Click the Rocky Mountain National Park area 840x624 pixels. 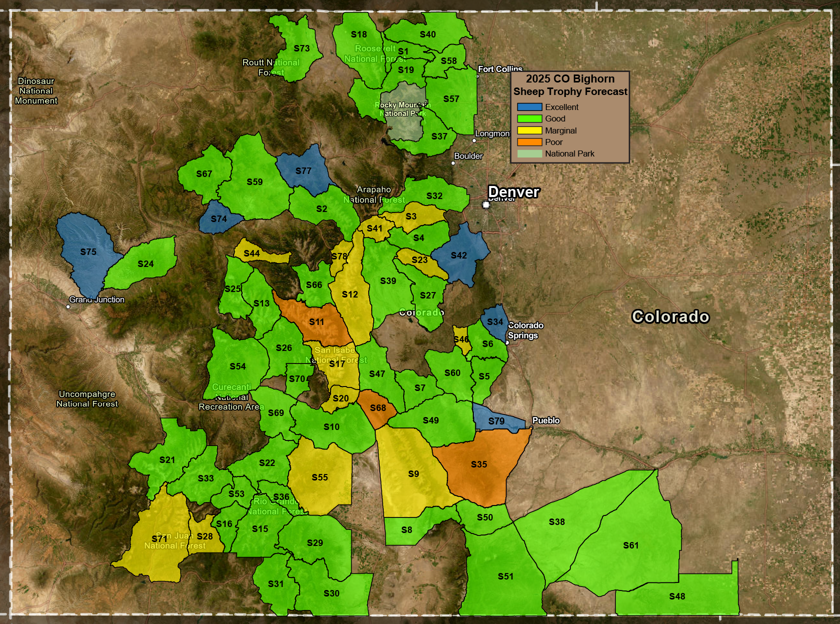point(404,111)
